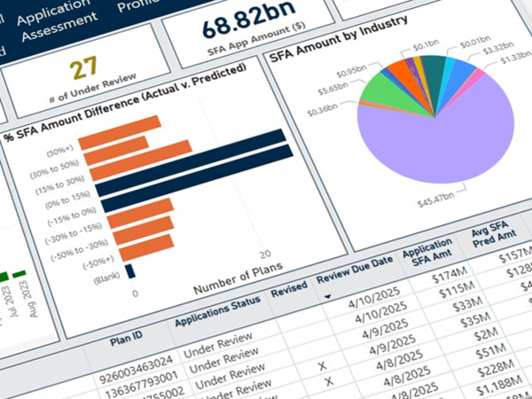This screenshot has width=532, height=399.
Task: Click the Plan ID column header
Action: [126, 339]
